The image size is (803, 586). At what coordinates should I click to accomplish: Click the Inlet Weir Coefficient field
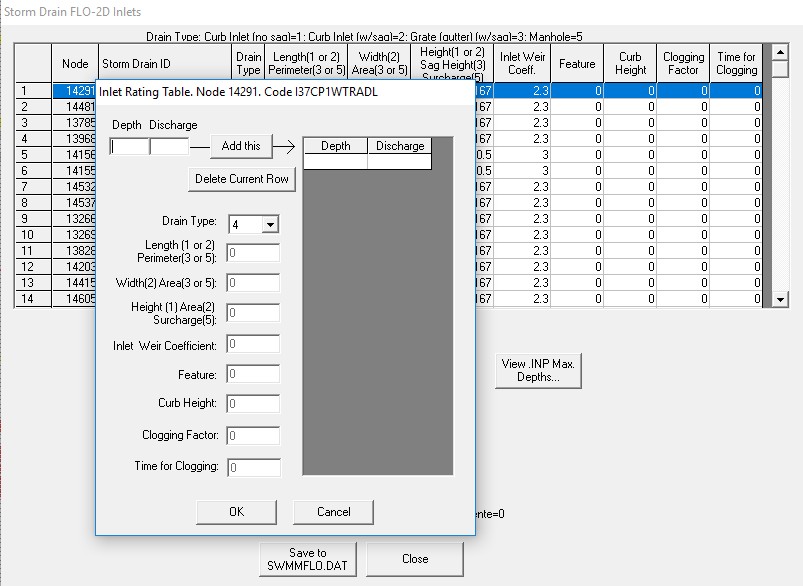point(253,345)
